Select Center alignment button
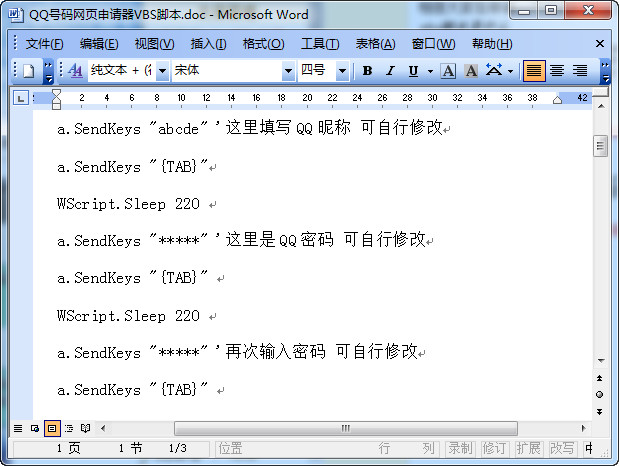 (x=557, y=71)
